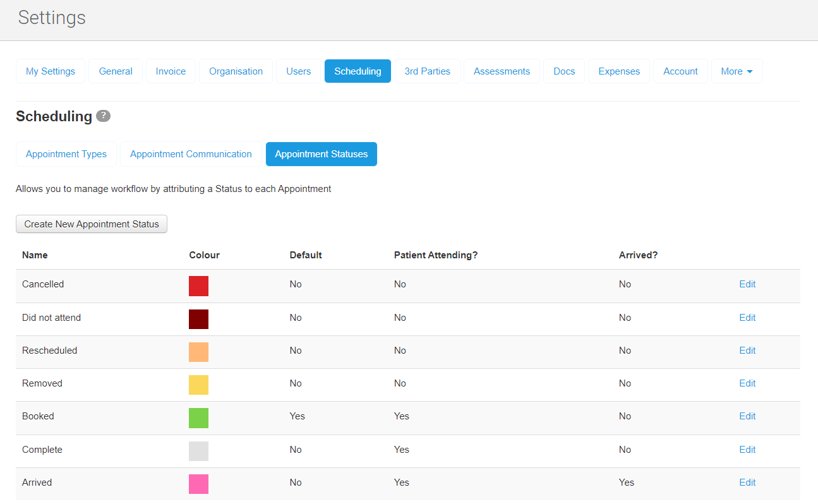Select the orange Rescheduled colour swatch
Image resolution: width=818 pixels, height=504 pixels.
[x=198, y=352]
